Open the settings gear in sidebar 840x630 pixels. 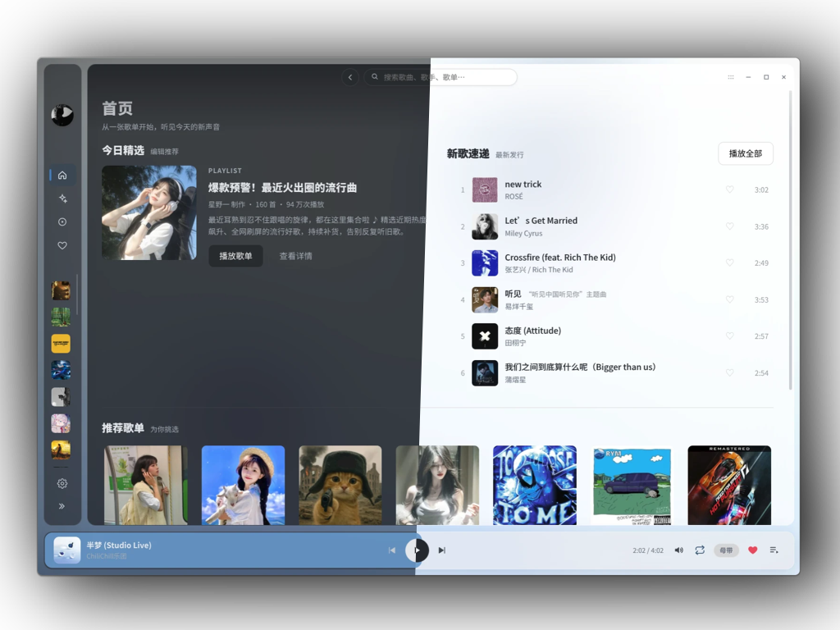click(62, 483)
